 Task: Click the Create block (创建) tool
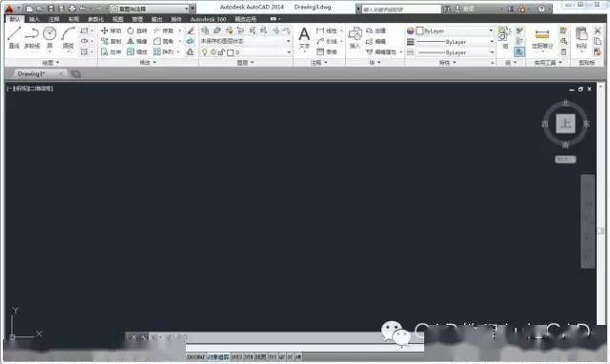pos(376,30)
